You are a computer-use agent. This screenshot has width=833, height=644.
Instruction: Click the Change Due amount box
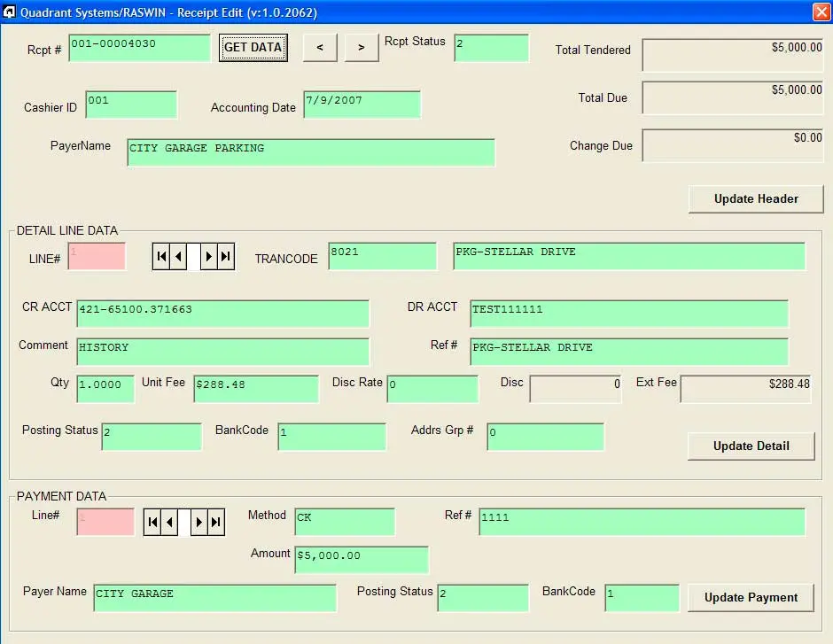click(733, 145)
